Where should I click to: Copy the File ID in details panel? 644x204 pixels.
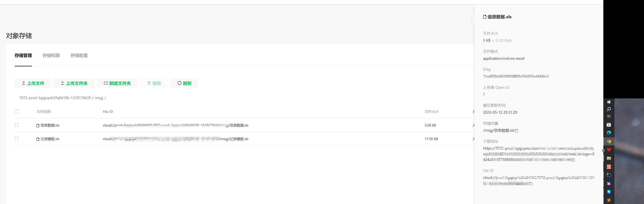(531, 184)
